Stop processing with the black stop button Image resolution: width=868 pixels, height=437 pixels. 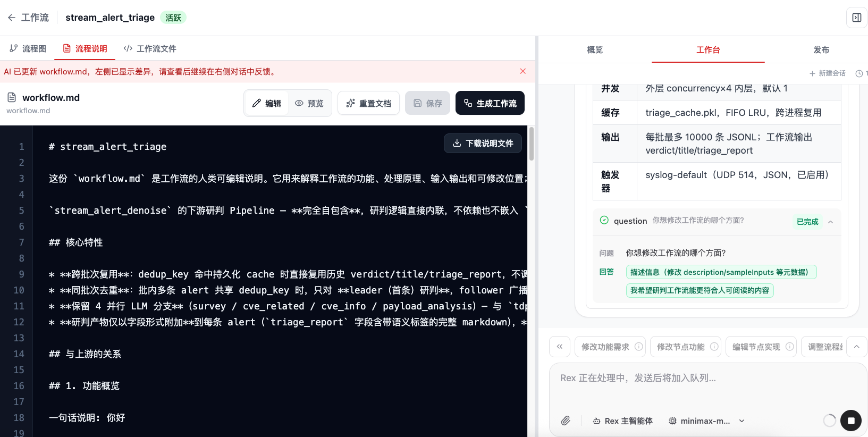[x=851, y=421]
